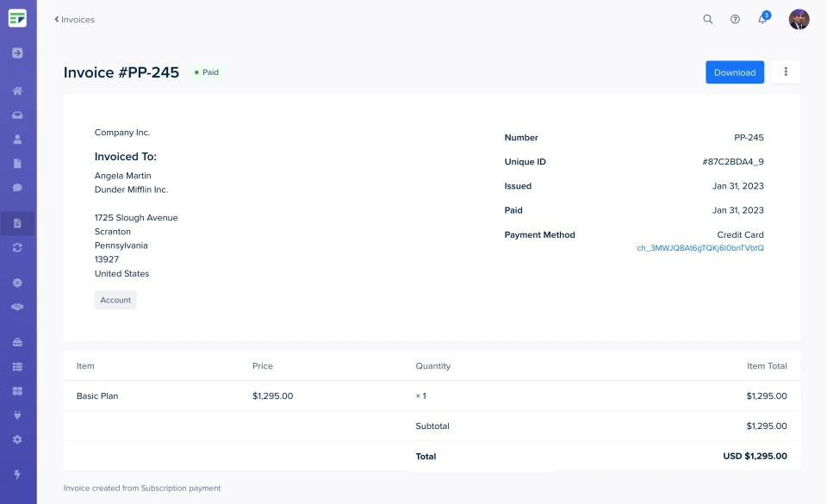The image size is (827, 504).
Task: Open the three-dot options menu beside Download
Action: pos(785,72)
